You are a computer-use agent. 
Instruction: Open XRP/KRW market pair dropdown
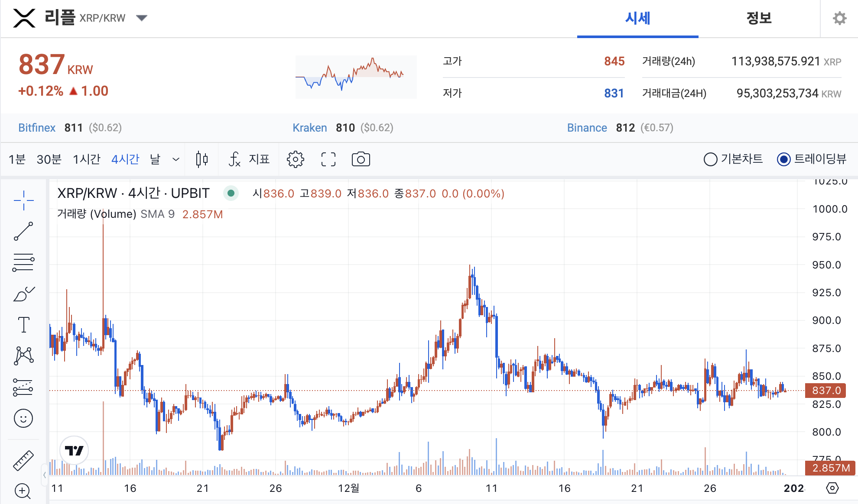(x=141, y=18)
